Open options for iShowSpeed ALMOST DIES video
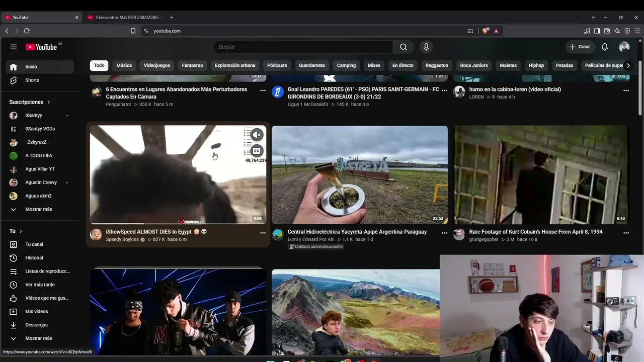Image resolution: width=644 pixels, height=362 pixels. point(263,233)
